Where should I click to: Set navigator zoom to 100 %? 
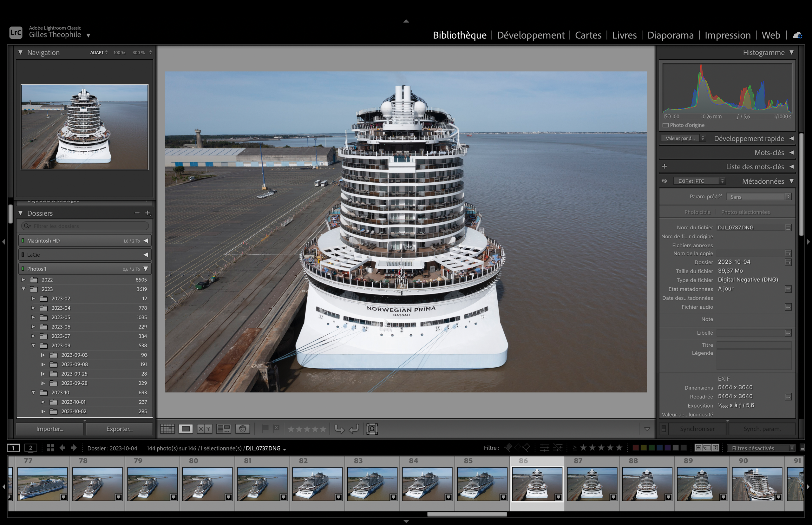[119, 53]
